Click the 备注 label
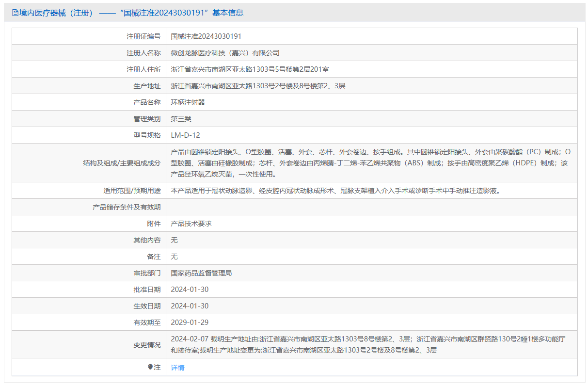Viewport: 588px width, 387px height. point(154,257)
